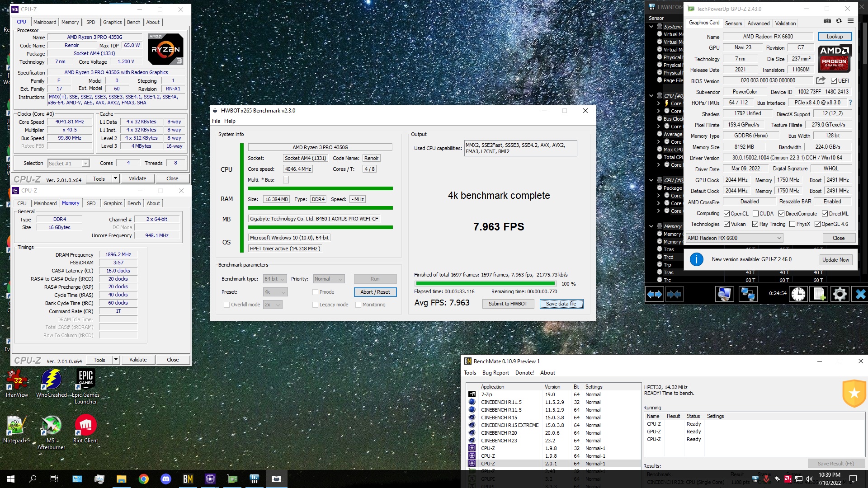Viewport: 868px width, 488px height.
Task: Toggle the PhysX checkbox in GPU-Z
Action: (792, 224)
